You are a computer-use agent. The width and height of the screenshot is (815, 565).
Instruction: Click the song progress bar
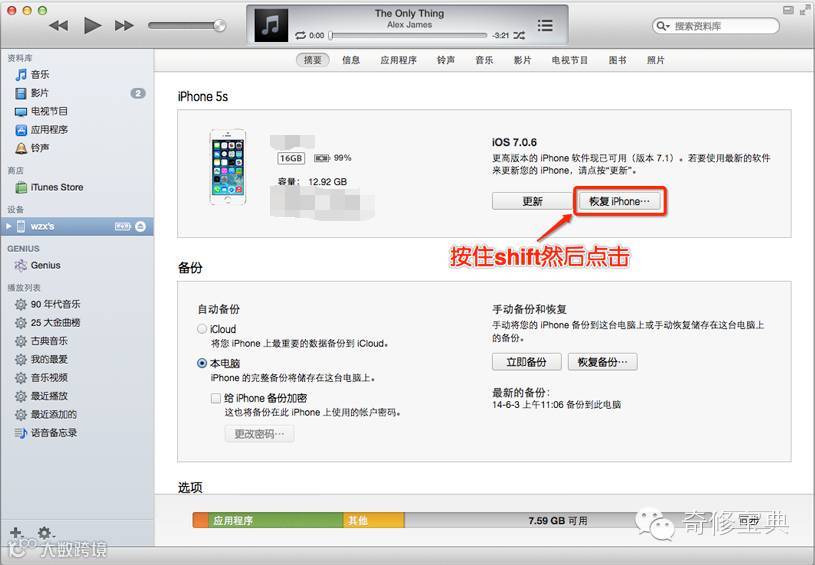click(409, 35)
